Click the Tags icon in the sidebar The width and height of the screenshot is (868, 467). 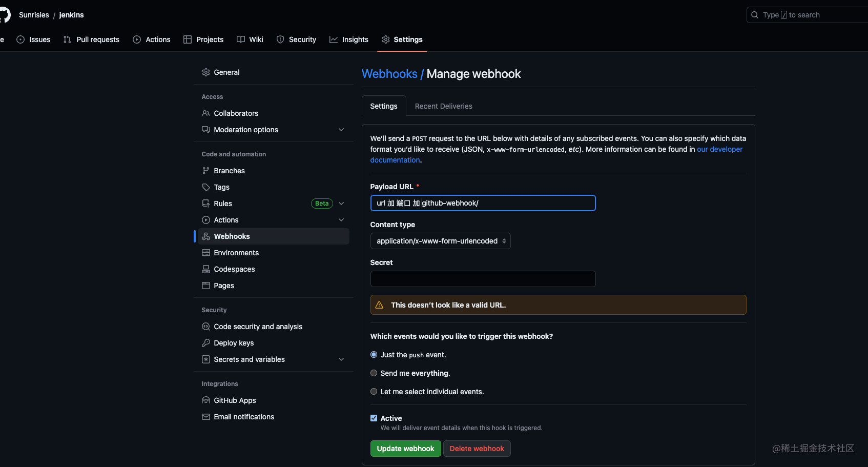206,187
